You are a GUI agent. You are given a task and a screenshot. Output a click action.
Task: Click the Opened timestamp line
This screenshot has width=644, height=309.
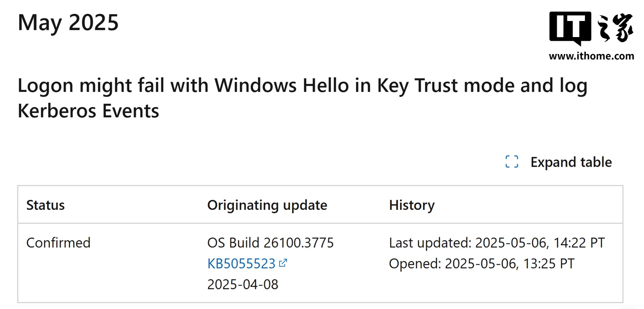pyautogui.click(x=482, y=263)
